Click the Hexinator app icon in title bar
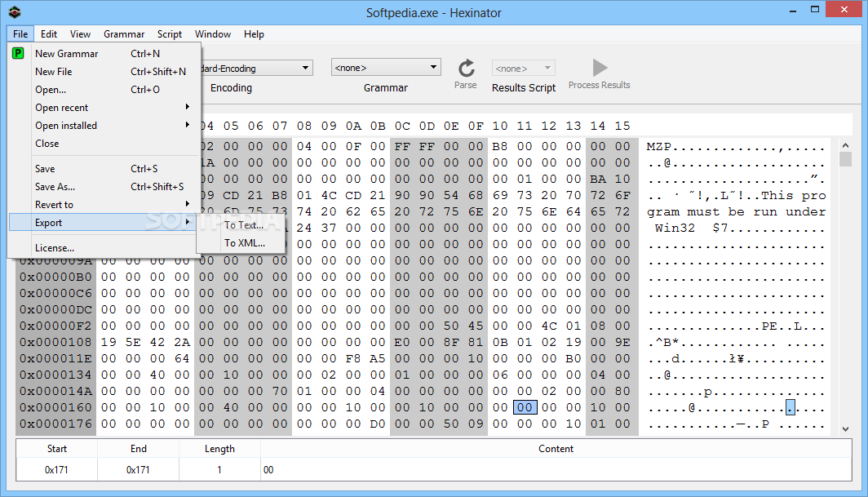The width and height of the screenshot is (868, 497). (x=15, y=11)
